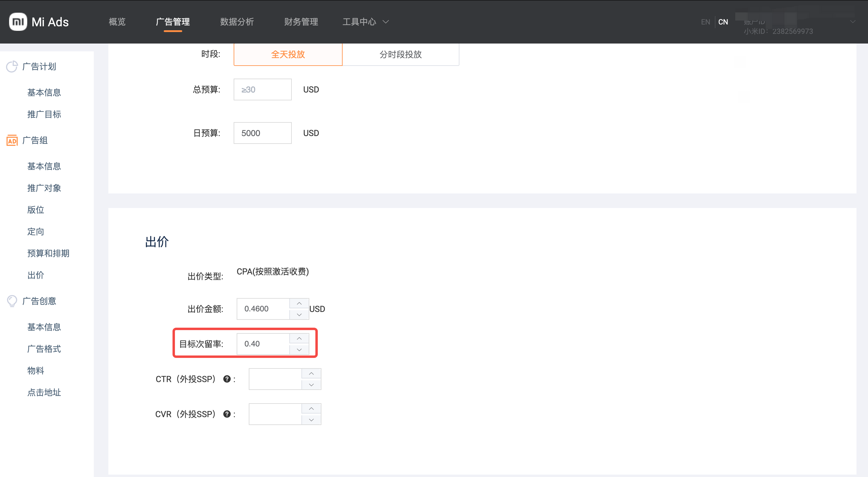Open the account dropdown chevron at top right
Screen dimensions: 868x477
point(852,22)
